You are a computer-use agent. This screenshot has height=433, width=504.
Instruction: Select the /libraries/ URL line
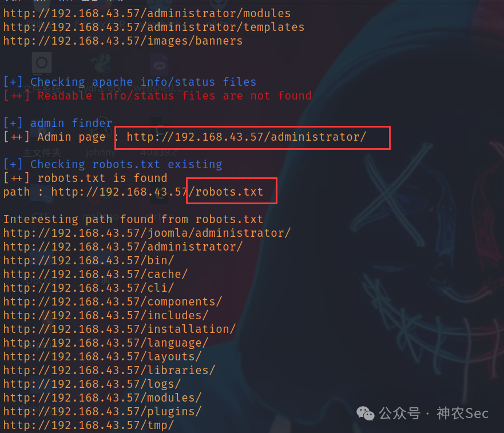pyautogui.click(x=109, y=371)
